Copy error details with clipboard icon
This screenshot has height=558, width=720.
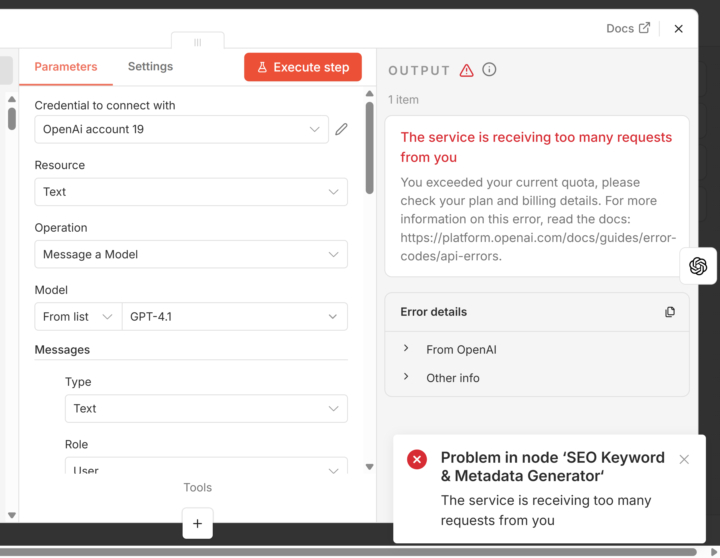click(670, 312)
